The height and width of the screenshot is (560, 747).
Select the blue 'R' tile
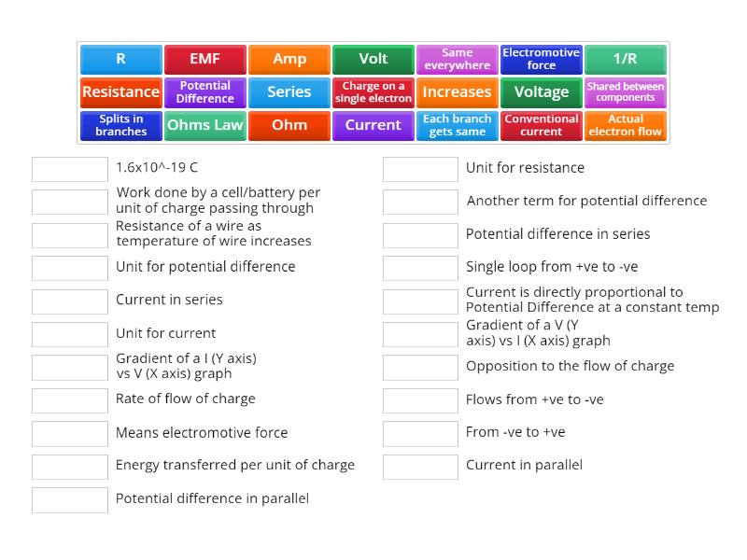coord(120,60)
